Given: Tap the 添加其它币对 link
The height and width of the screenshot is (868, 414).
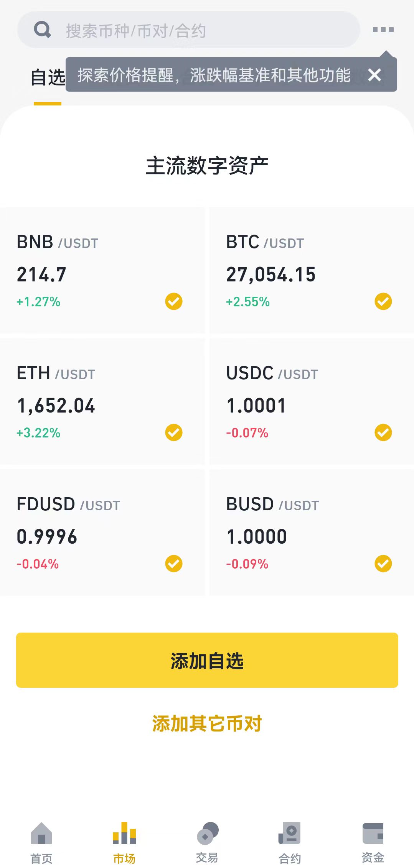Looking at the screenshot, I should tap(207, 723).
